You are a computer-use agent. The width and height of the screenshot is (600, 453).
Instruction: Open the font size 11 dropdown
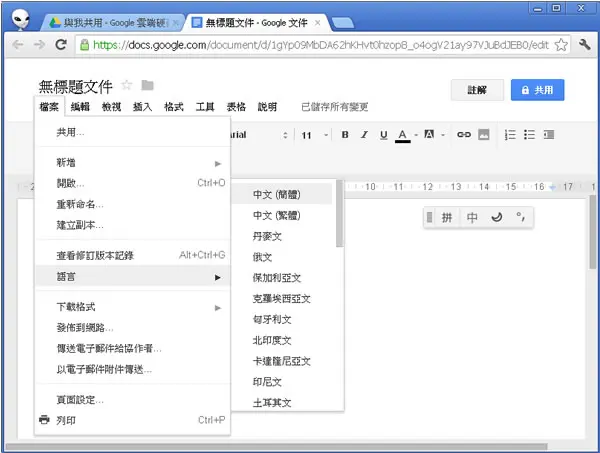point(315,135)
